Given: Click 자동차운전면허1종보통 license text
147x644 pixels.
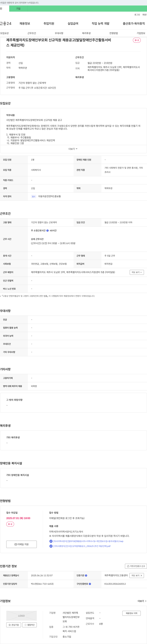Looking at the screenshot, I should pos(50,196).
